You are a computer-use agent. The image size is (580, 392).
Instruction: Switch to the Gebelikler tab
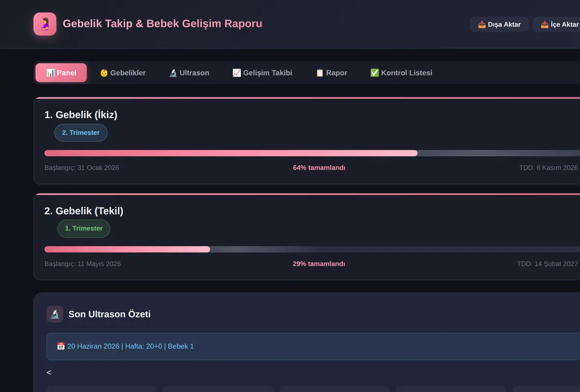coord(123,73)
